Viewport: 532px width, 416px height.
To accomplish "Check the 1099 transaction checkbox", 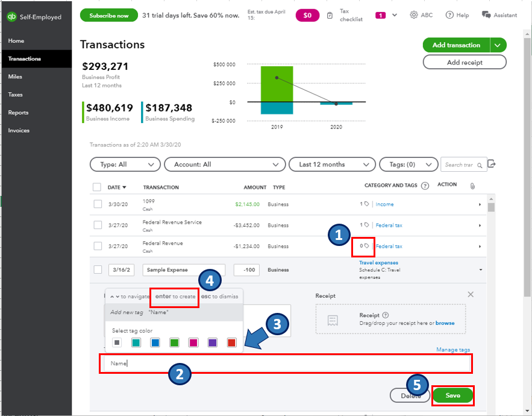I will point(98,204).
